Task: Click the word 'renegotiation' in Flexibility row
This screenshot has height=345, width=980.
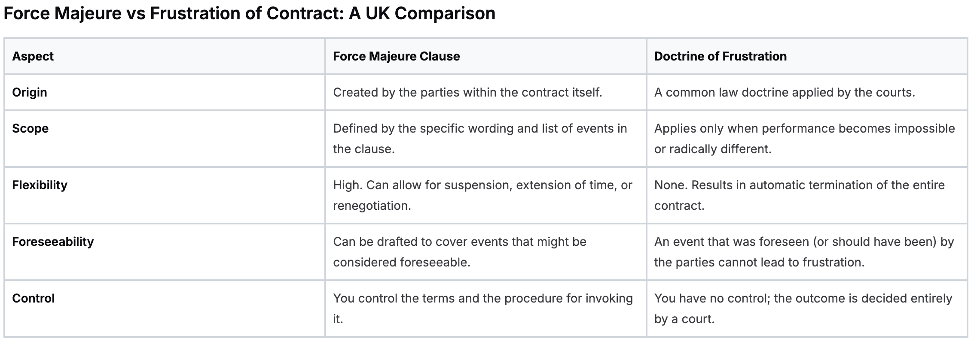Action: point(372,206)
